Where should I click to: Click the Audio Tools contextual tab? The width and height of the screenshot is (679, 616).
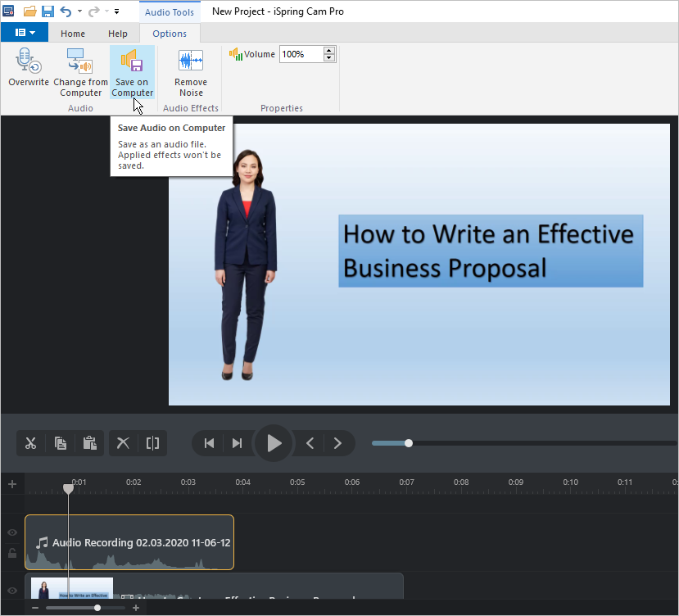tap(170, 12)
